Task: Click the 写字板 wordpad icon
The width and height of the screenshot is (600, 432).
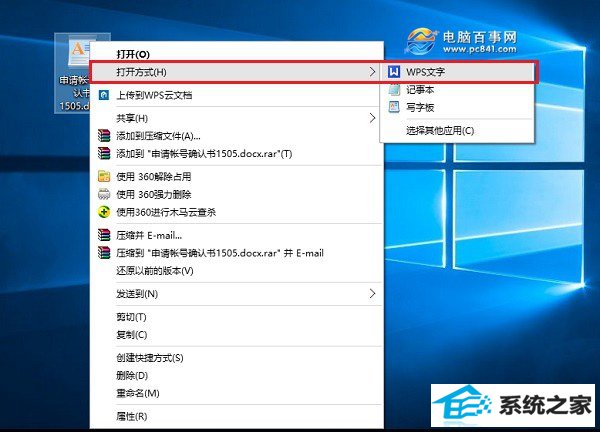Action: pyautogui.click(x=394, y=107)
